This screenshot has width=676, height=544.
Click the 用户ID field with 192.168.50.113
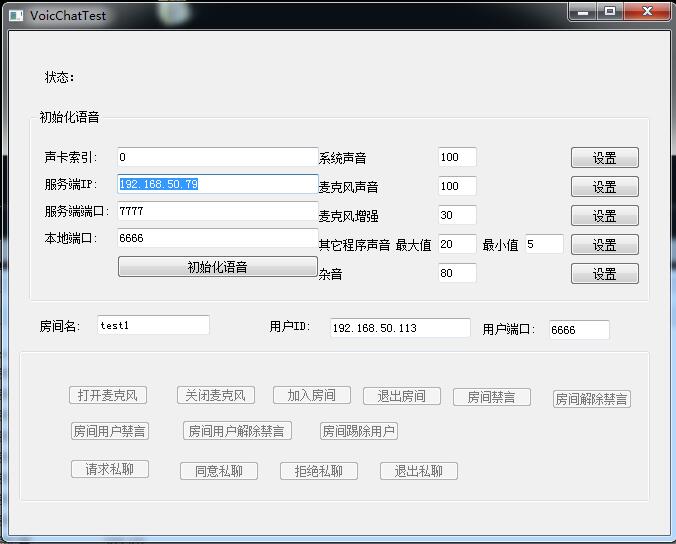tap(400, 328)
